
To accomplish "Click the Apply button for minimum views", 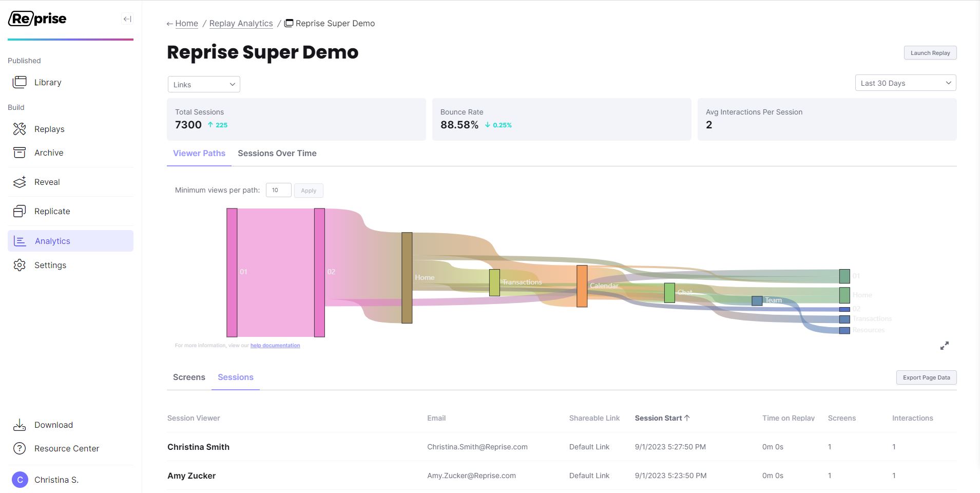I will pyautogui.click(x=309, y=191).
